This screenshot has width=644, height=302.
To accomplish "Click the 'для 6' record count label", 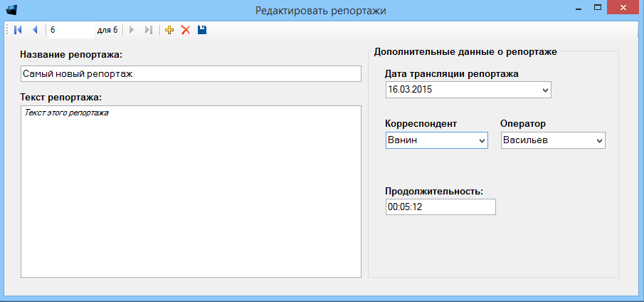I will (x=107, y=30).
